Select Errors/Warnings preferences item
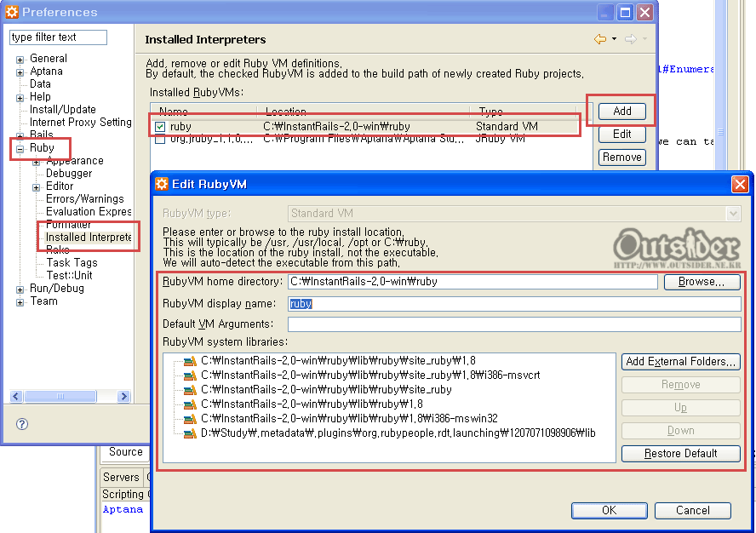Image resolution: width=756 pixels, height=533 pixels. [x=85, y=198]
